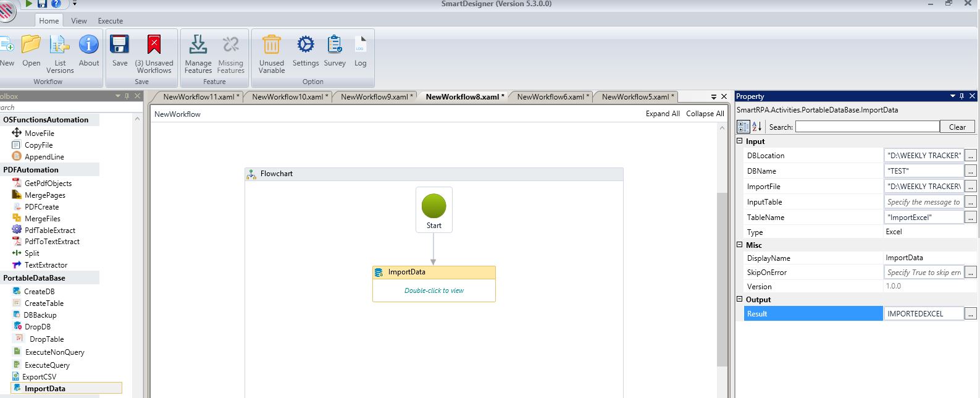
Task: Click the Save floppy disk icon
Action: 119,45
